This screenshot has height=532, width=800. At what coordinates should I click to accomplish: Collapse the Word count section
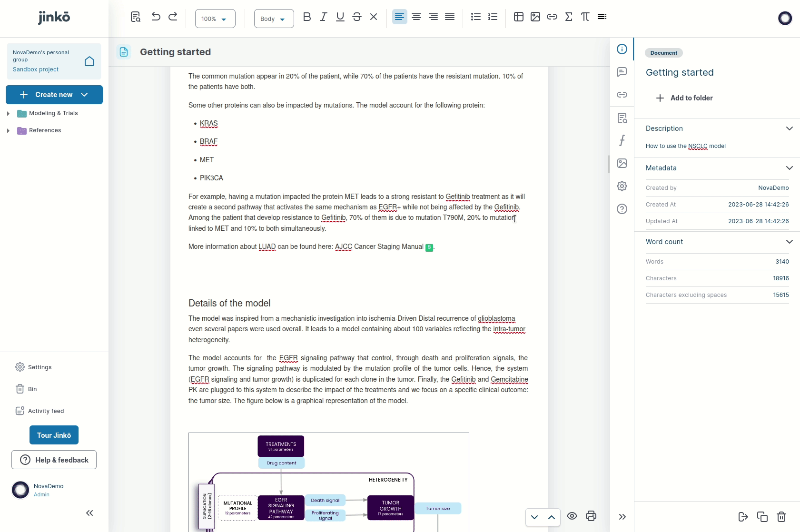tap(789, 242)
